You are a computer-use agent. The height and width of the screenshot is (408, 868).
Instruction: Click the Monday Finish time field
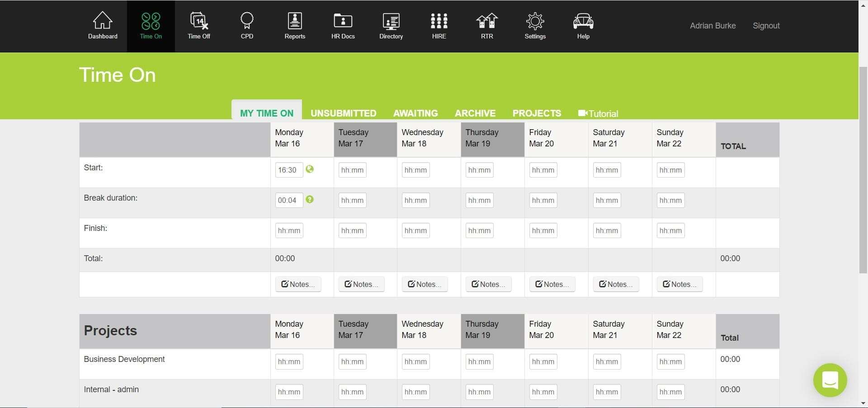pos(289,230)
